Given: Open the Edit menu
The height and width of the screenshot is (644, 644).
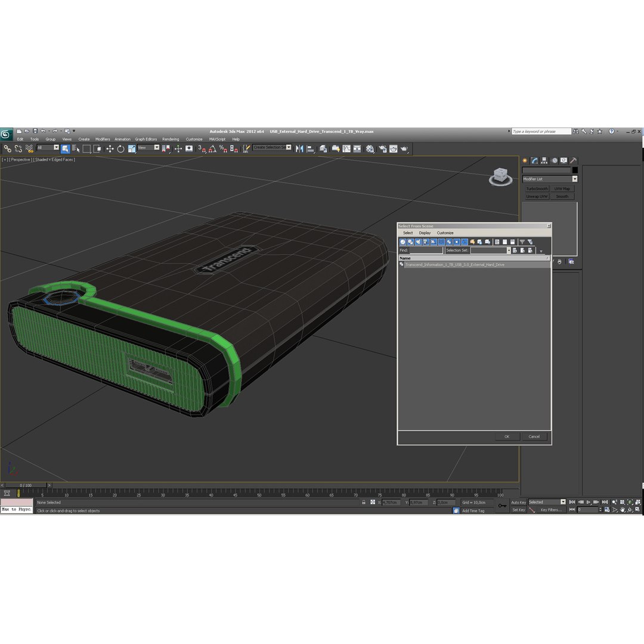Looking at the screenshot, I should click(x=20, y=139).
